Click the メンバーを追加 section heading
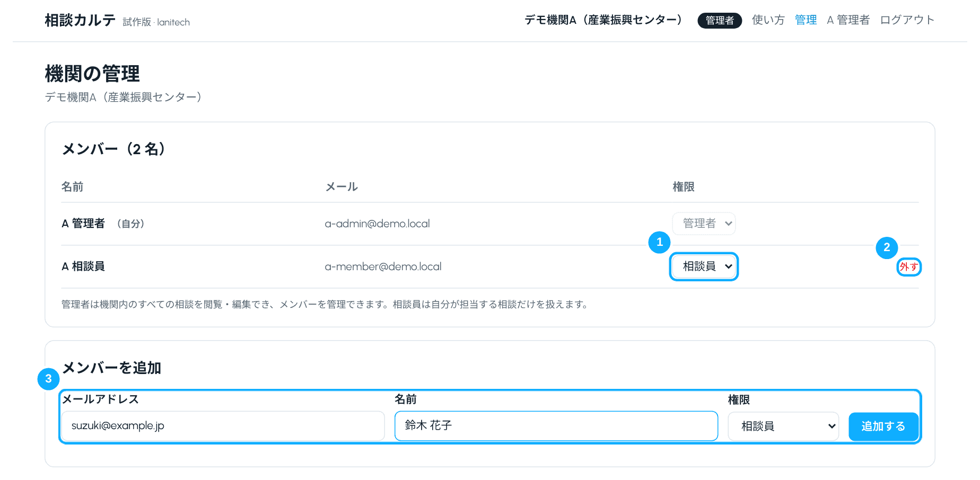 point(111,368)
